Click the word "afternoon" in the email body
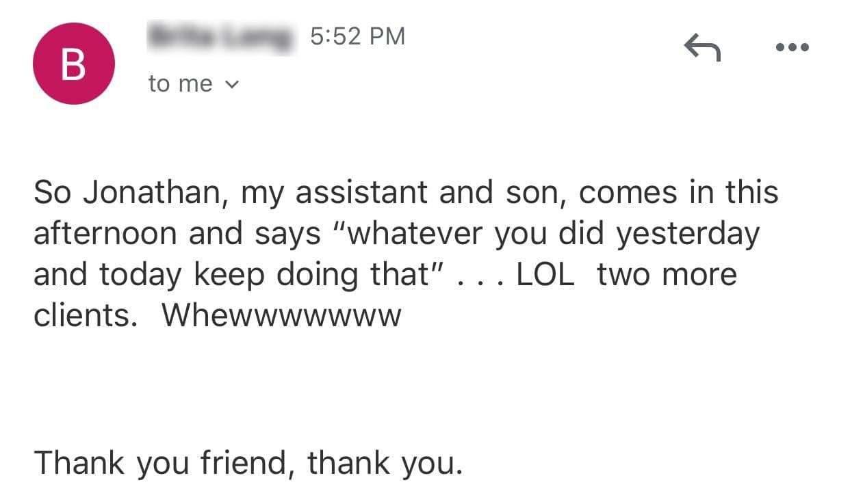Image resolution: width=850 pixels, height=504 pixels. (106, 234)
